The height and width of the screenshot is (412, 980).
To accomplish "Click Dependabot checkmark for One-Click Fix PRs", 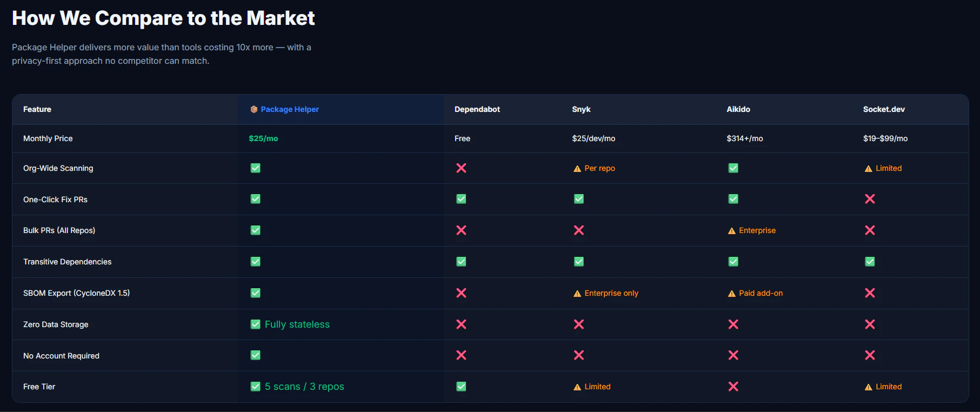I will [461, 199].
